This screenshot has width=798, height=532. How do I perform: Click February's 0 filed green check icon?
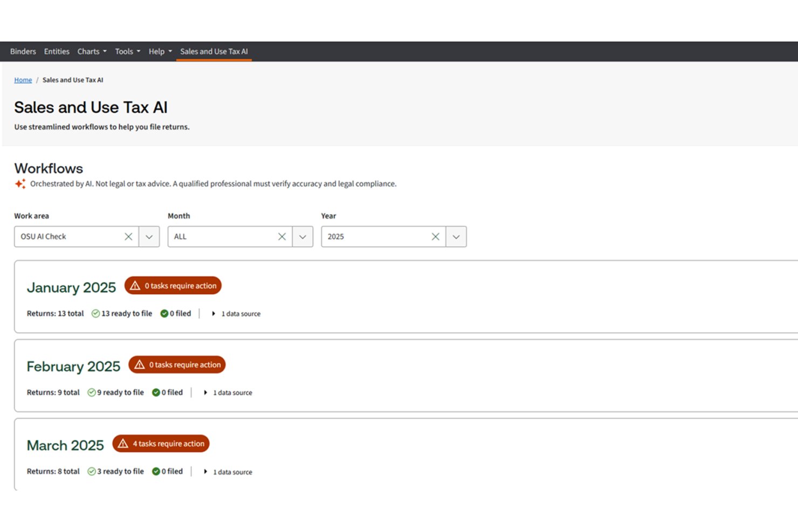pos(156,392)
